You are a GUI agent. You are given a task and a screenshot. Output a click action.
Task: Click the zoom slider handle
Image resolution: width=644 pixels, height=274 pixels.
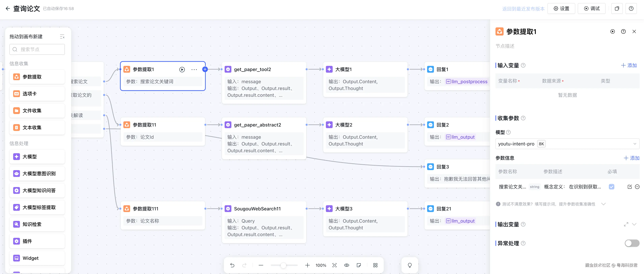point(283,265)
